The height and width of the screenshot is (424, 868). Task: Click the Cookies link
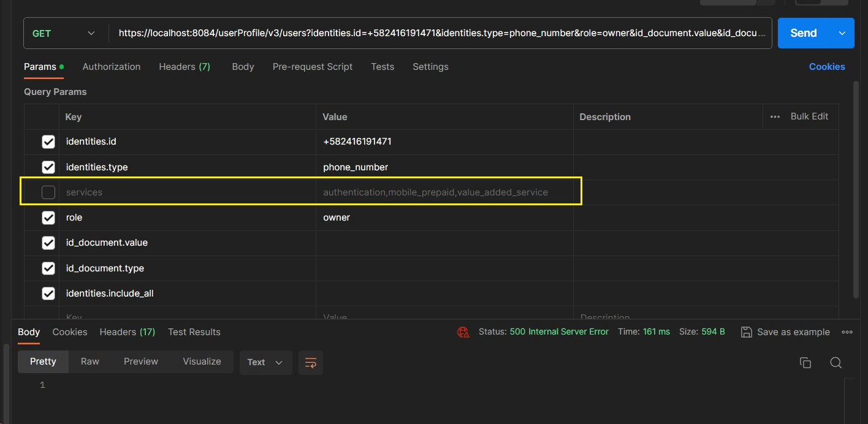click(x=827, y=67)
